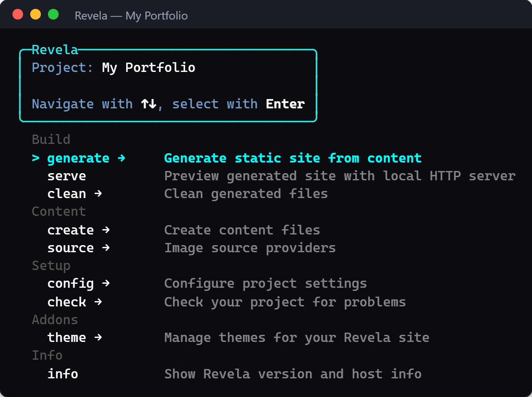Click window title 'Revela — My Portfolio'
Image resolution: width=532 pixels, height=397 pixels.
[x=131, y=16]
